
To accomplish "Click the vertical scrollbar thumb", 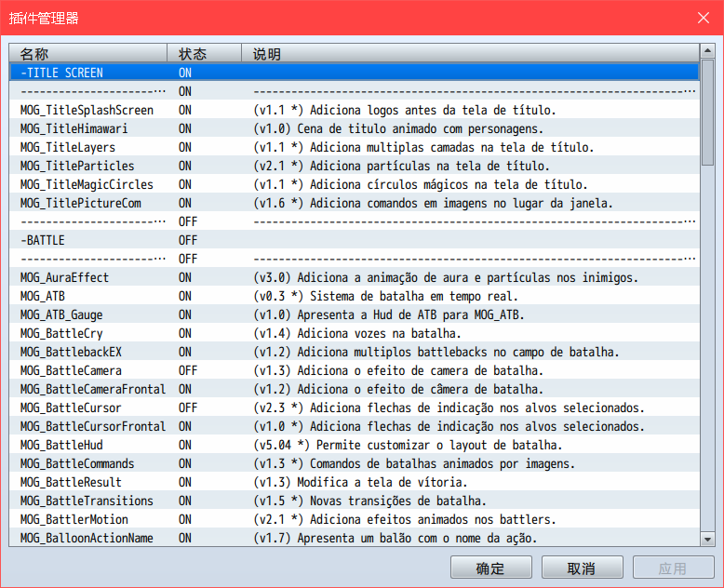I will [x=707, y=112].
